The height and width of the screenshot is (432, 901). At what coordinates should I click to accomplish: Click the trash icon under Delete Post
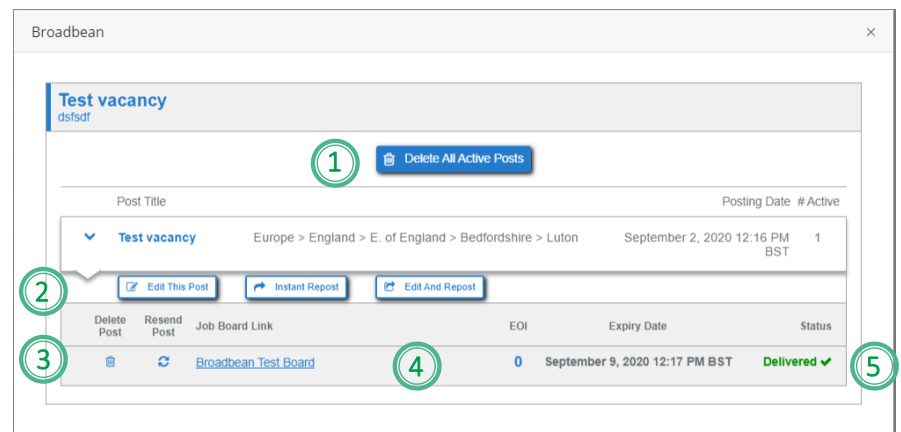click(x=110, y=362)
